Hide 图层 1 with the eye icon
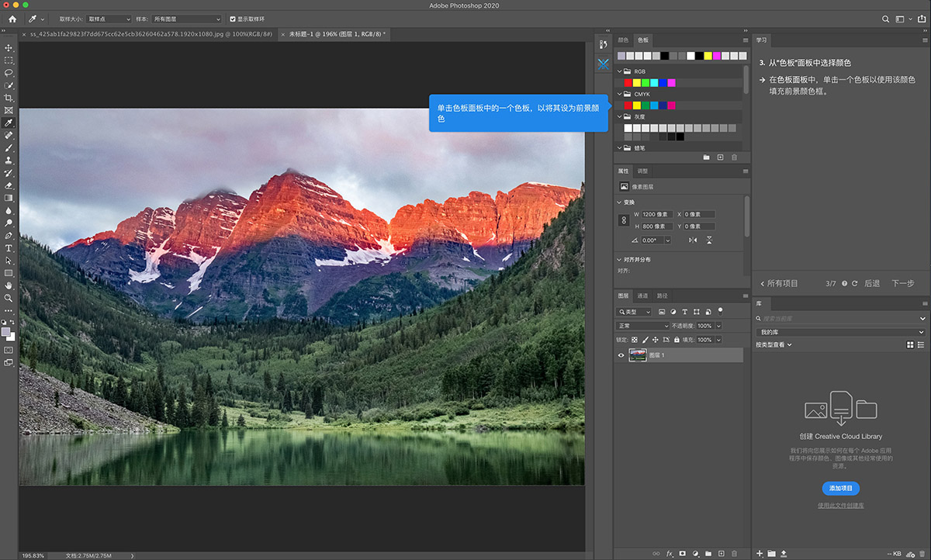 [621, 355]
